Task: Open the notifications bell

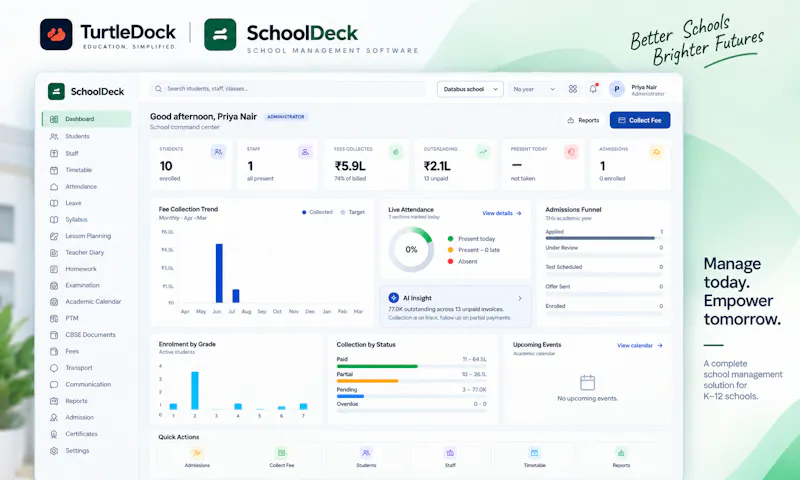Action: click(x=593, y=89)
